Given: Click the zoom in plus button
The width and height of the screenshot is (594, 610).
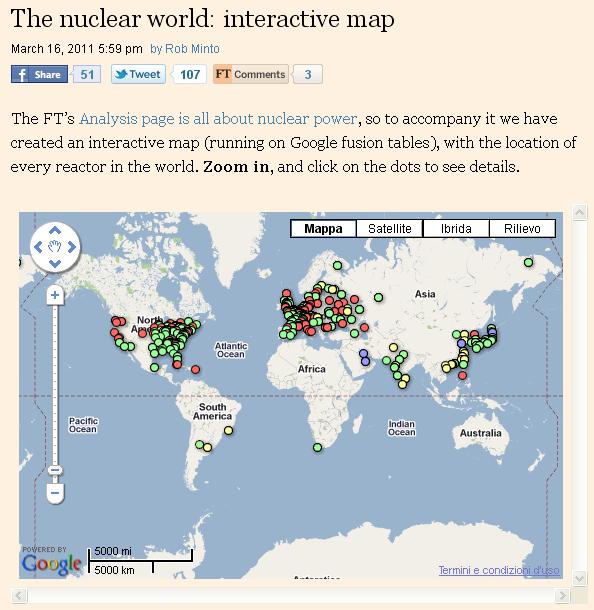Looking at the screenshot, I should click(55, 295).
